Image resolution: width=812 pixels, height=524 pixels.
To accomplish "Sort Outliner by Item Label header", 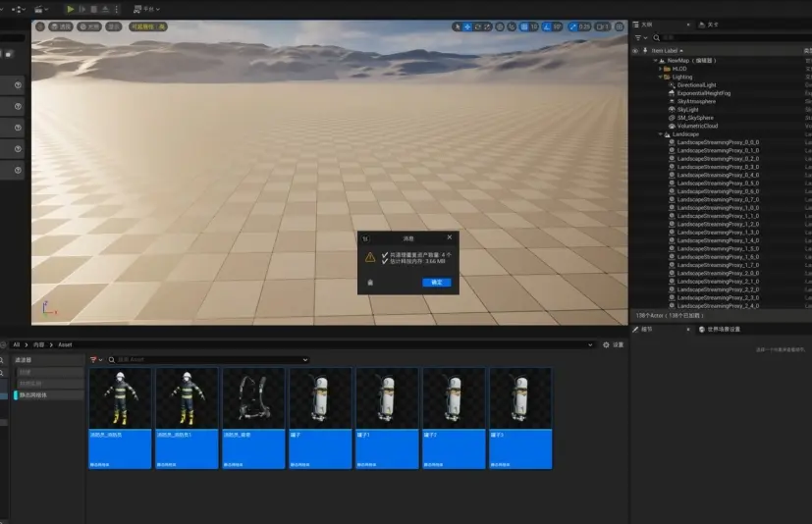I will (667, 51).
